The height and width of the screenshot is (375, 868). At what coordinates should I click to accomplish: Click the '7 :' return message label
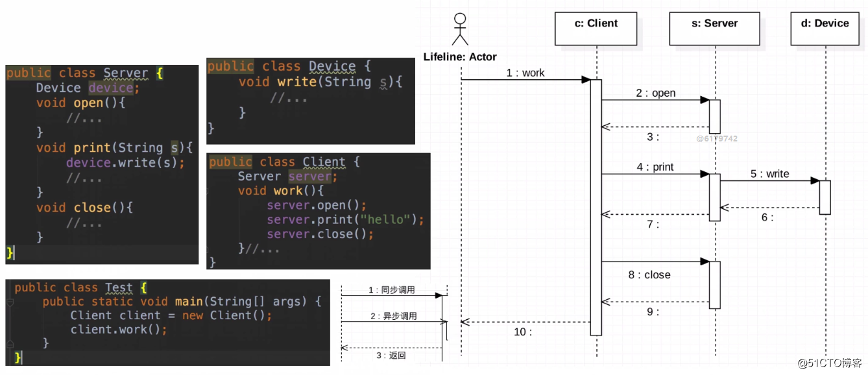[x=653, y=224]
